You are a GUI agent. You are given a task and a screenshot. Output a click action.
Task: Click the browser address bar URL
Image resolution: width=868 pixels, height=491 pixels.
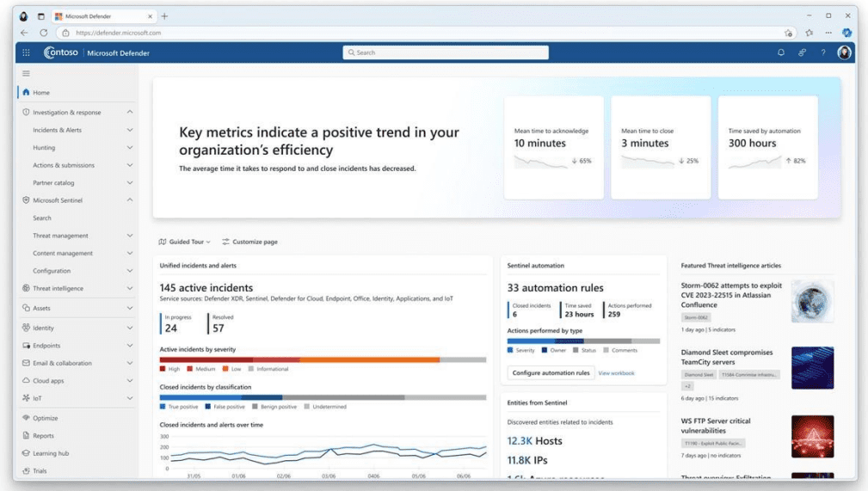click(x=119, y=34)
